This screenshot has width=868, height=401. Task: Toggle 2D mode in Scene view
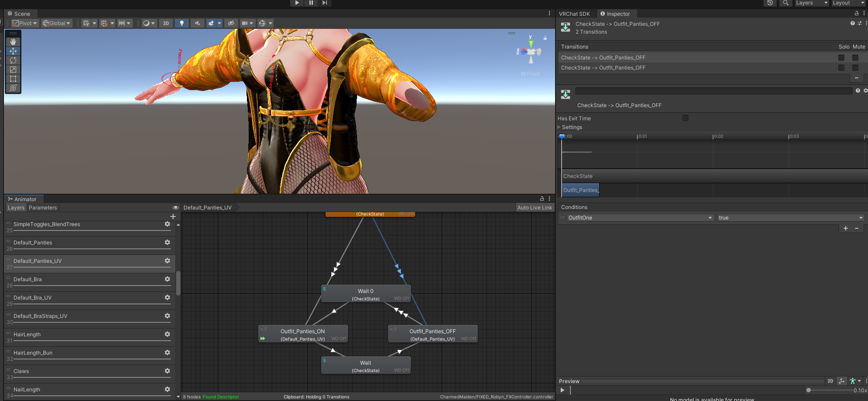pos(166,23)
